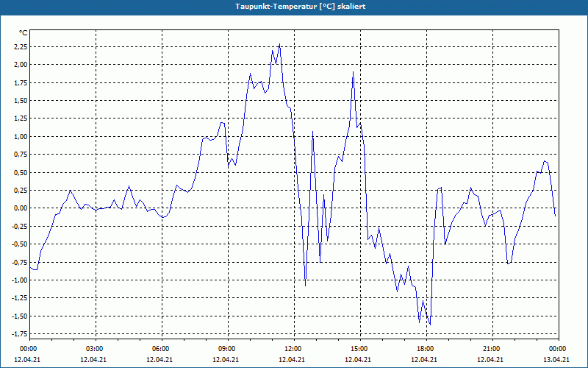The width and height of the screenshot is (588, 368).
Task: Select the '0,00' y-axis label
Action: tap(21, 208)
